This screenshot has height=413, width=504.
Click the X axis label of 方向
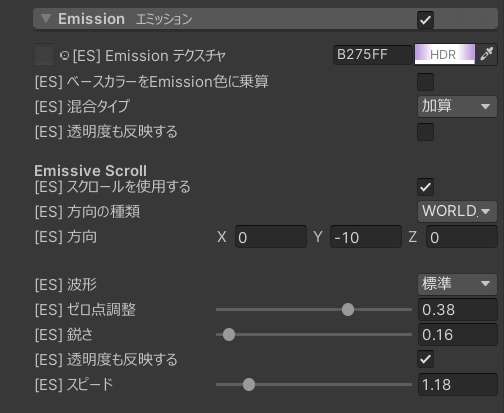tap(222, 237)
